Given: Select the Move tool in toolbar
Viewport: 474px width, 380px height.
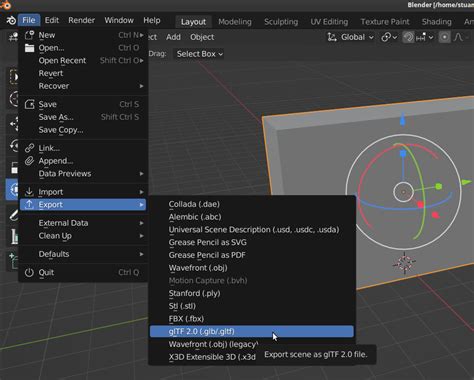Looking at the screenshot, I should coord(13,124).
